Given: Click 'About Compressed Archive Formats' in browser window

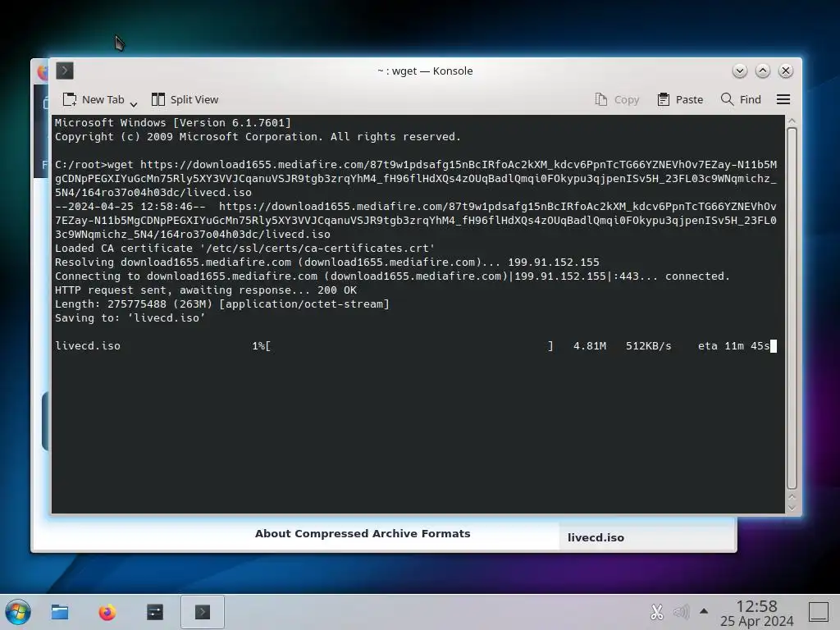Looking at the screenshot, I should point(363,533).
